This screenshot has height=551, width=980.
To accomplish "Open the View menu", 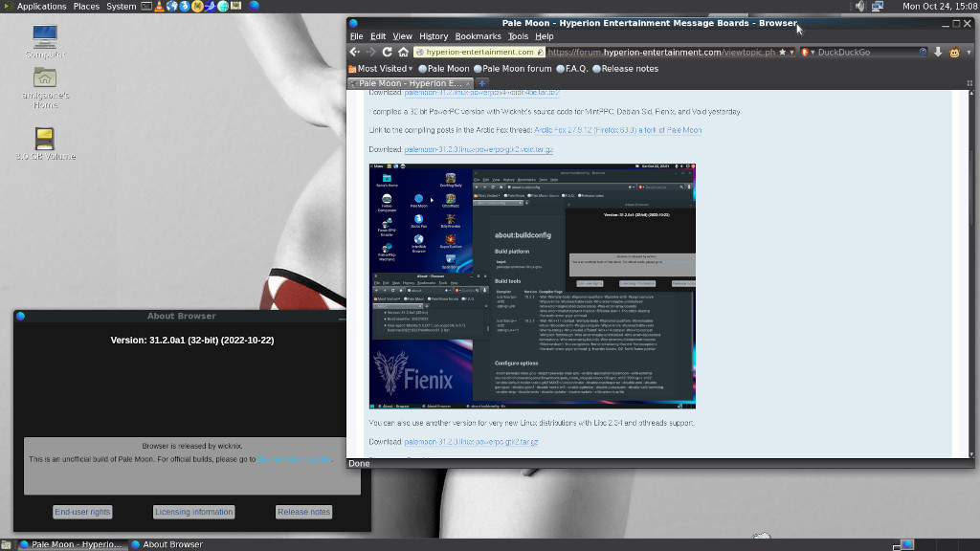I will click(x=403, y=36).
